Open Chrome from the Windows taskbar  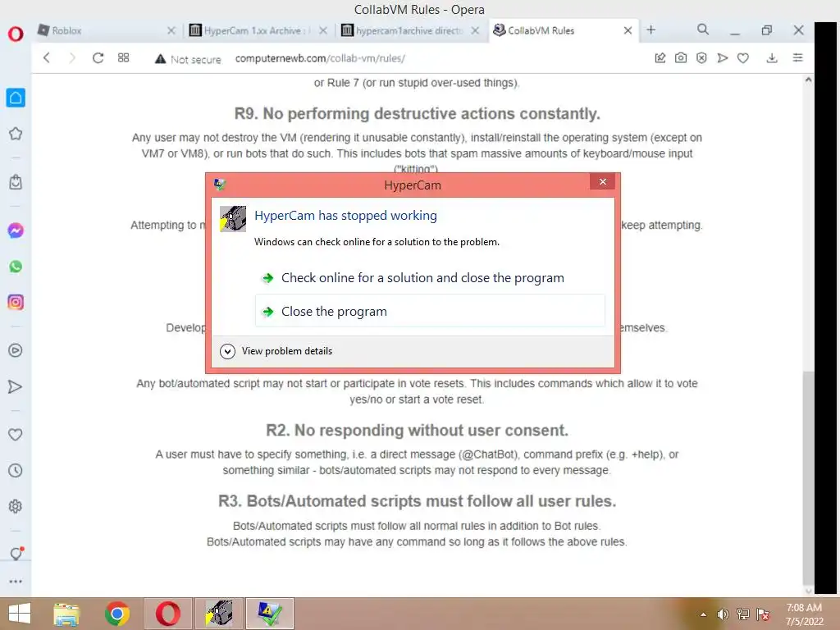click(116, 614)
